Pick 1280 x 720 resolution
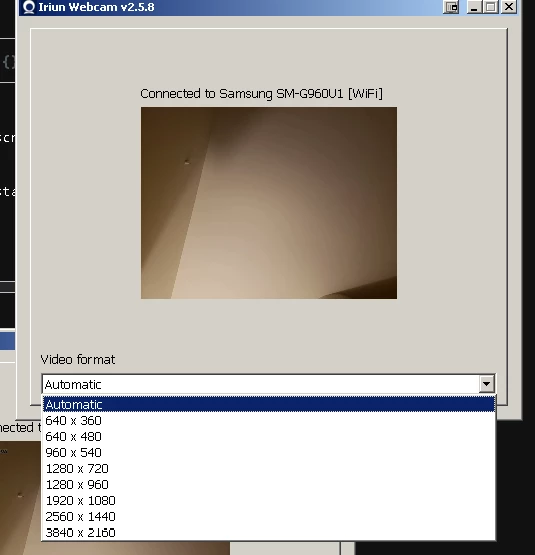The image size is (535, 555). click(x=269, y=468)
